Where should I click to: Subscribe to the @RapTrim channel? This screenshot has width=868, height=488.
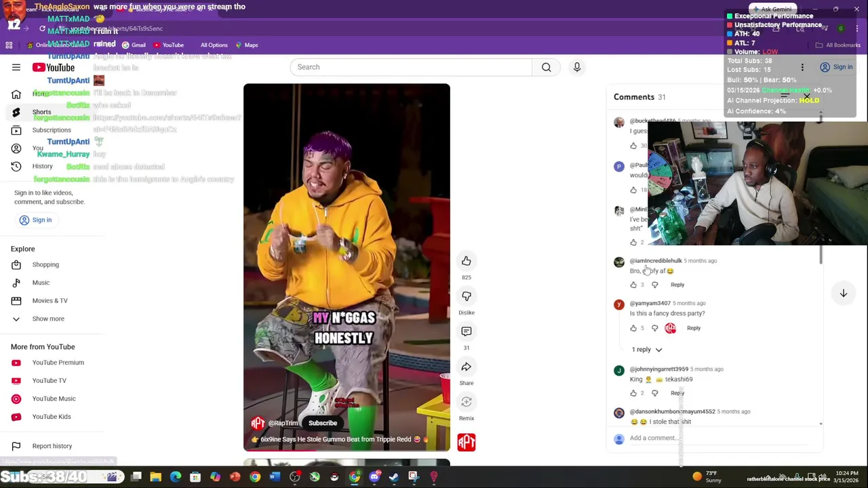[323, 423]
